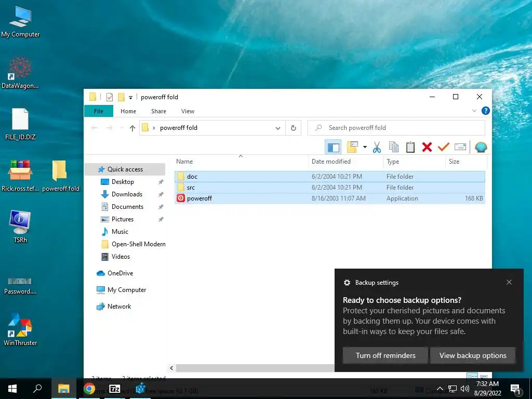The width and height of the screenshot is (532, 399).
Task: Click the WinThruster desktop shortcut
Action: pyautogui.click(x=20, y=329)
